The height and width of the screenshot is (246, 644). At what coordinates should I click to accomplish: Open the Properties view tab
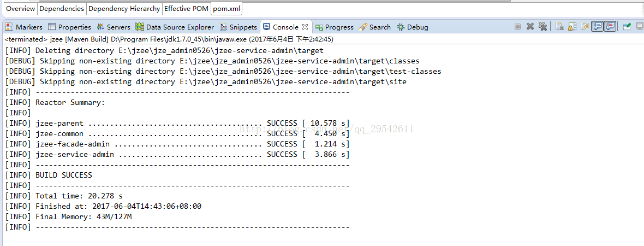pyautogui.click(x=69, y=27)
